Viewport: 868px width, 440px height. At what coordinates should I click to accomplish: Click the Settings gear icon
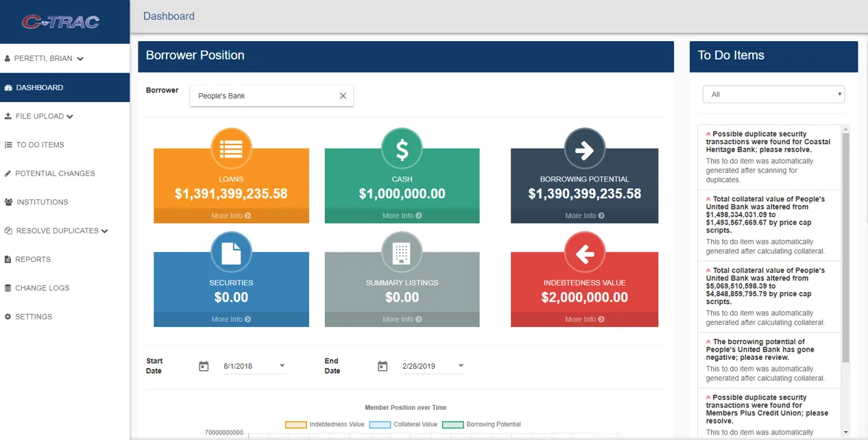coord(8,317)
